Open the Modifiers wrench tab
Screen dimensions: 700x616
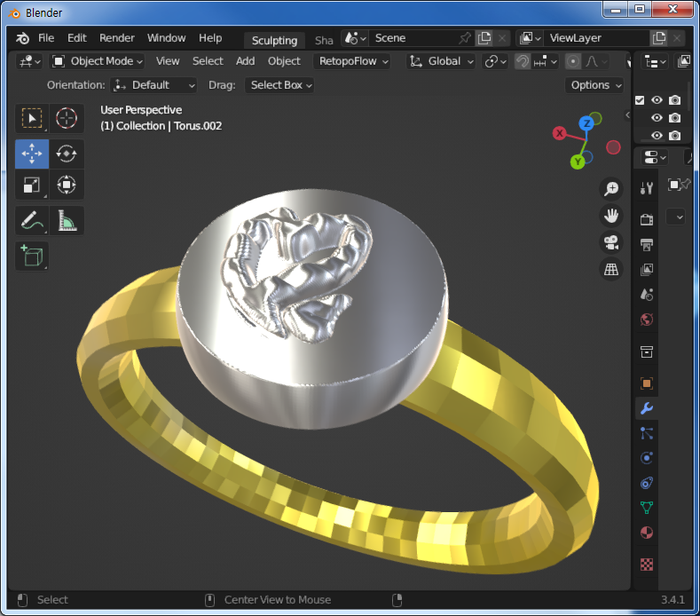coord(647,408)
